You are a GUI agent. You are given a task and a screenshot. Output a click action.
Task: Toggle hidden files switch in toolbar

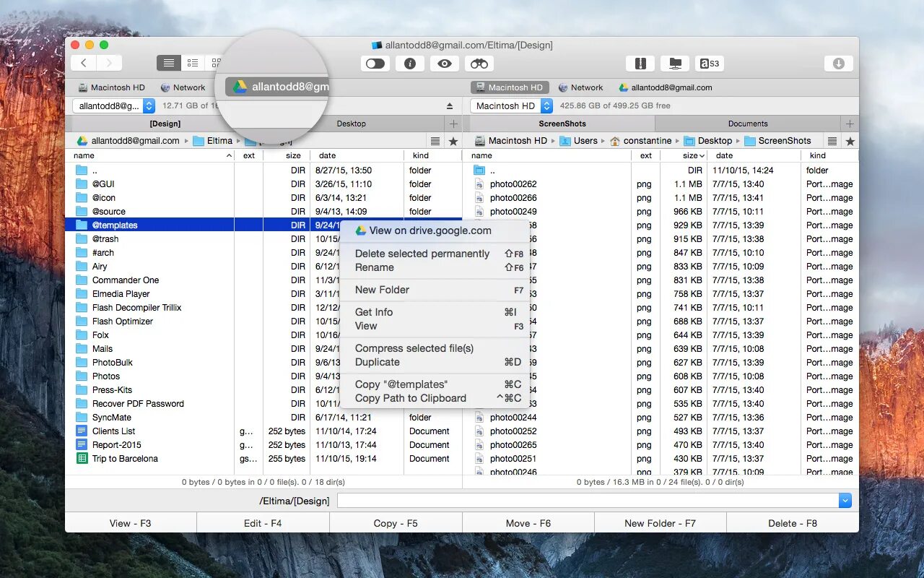click(x=375, y=64)
